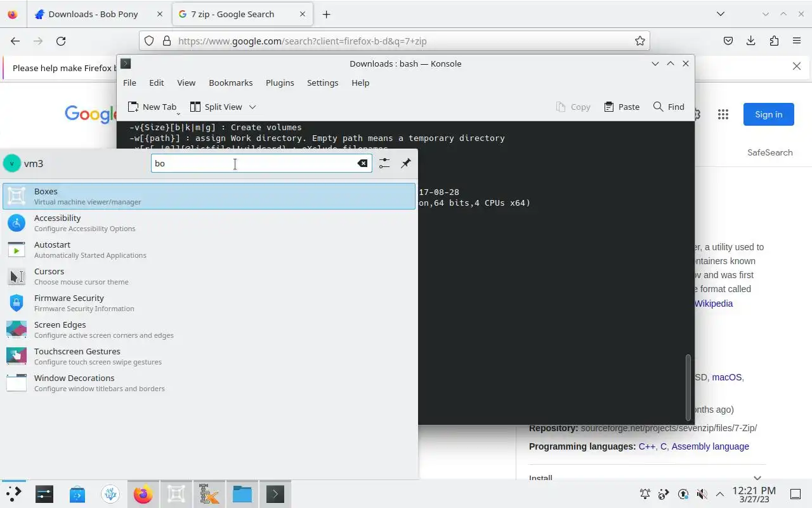The height and width of the screenshot is (508, 812).
Task: Reload the current Firefox page
Action: (x=61, y=41)
